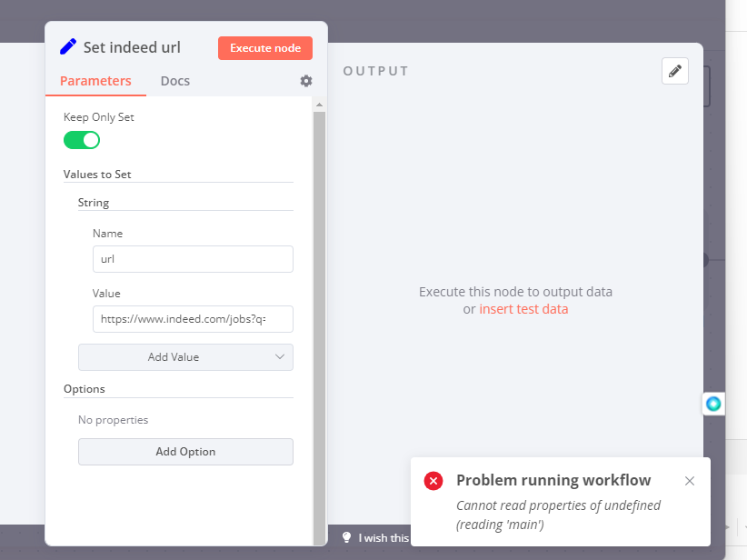The image size is (747, 560).
Task: Click the Value field with indeed URL
Action: point(193,319)
